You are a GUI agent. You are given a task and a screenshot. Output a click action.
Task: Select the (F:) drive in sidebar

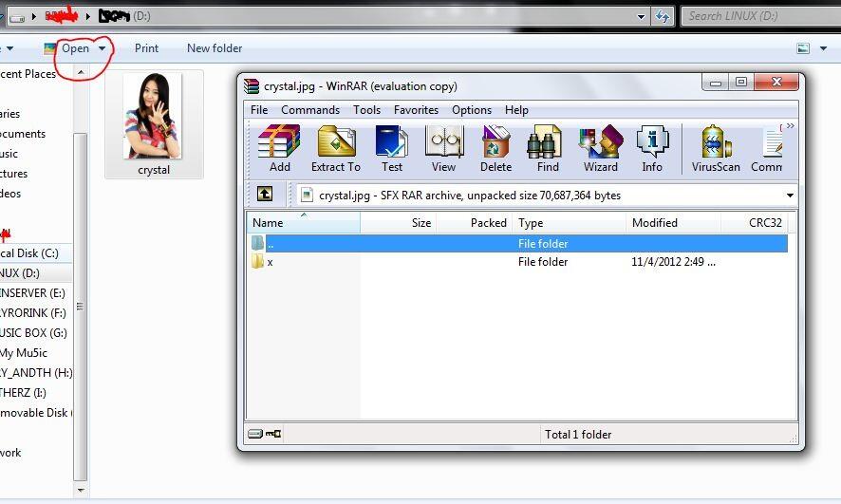pos(32,312)
